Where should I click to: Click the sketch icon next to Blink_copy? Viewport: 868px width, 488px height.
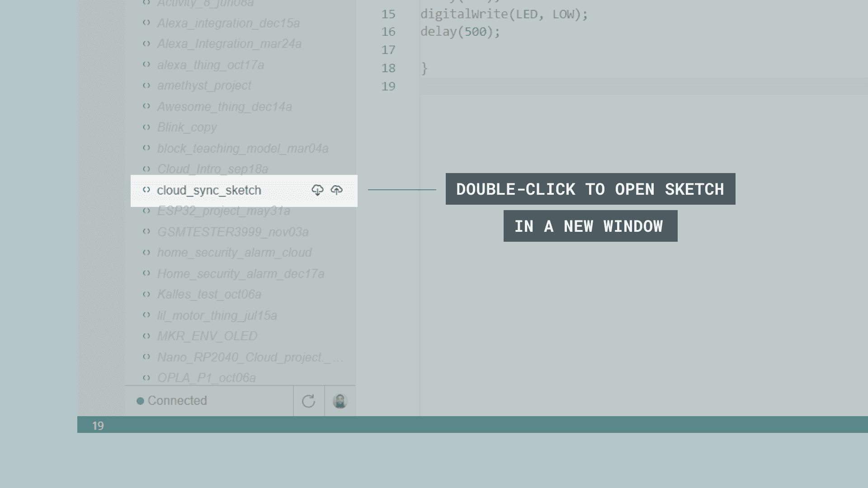point(146,127)
